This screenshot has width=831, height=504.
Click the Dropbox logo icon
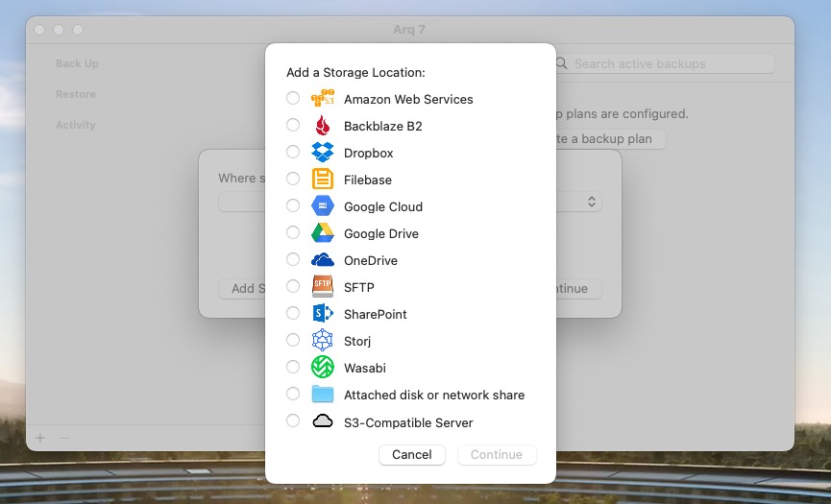323,153
